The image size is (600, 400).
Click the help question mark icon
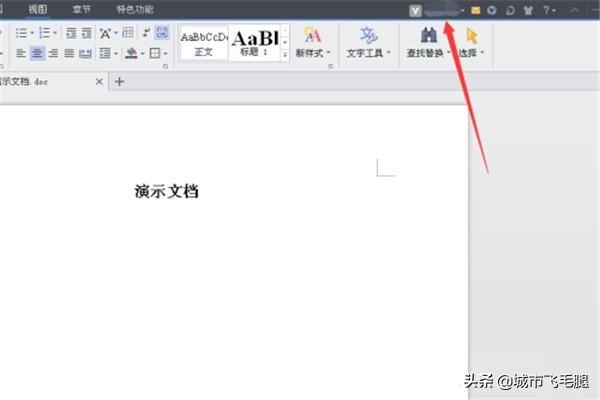tap(546, 10)
